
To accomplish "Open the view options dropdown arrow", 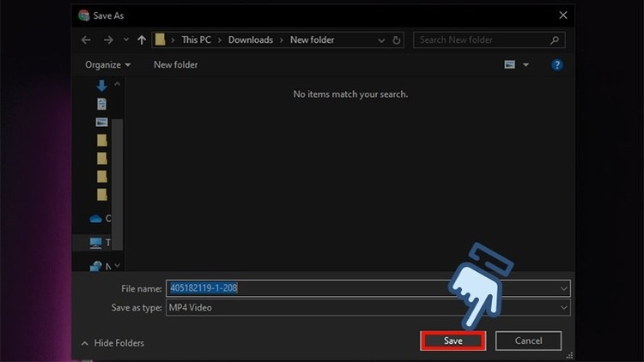I will click(x=526, y=64).
